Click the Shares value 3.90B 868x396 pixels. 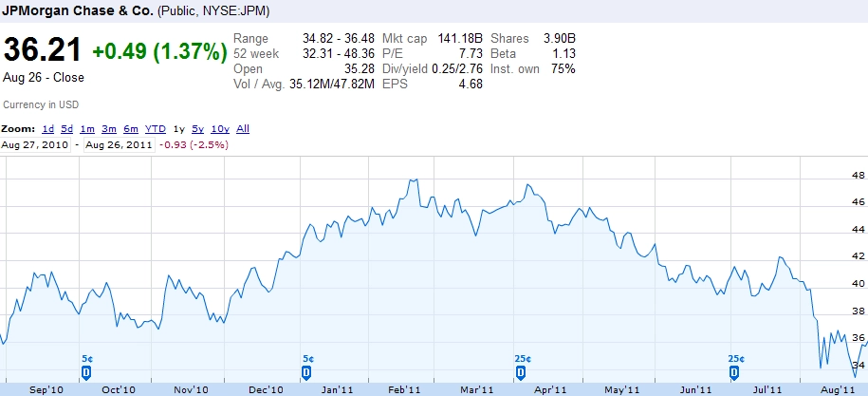tap(559, 39)
